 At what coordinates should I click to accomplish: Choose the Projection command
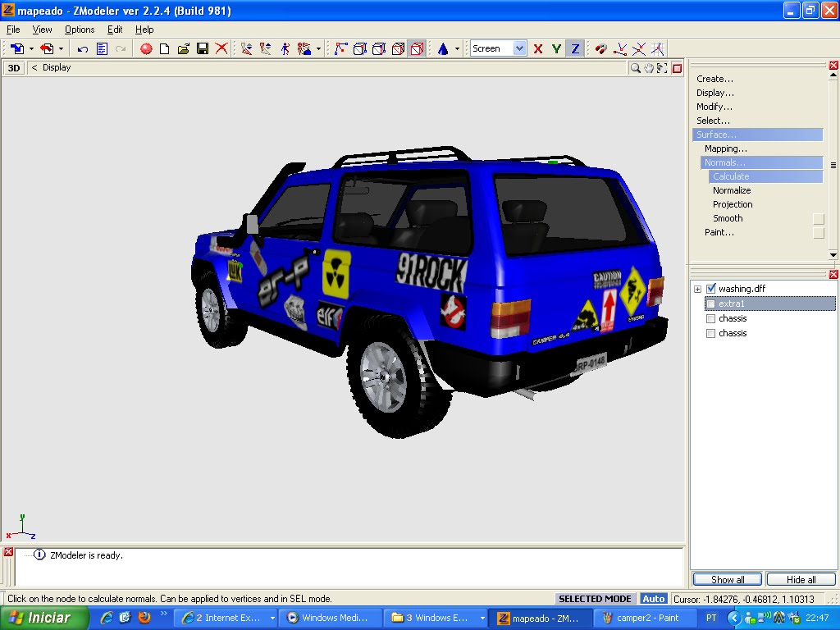733,204
